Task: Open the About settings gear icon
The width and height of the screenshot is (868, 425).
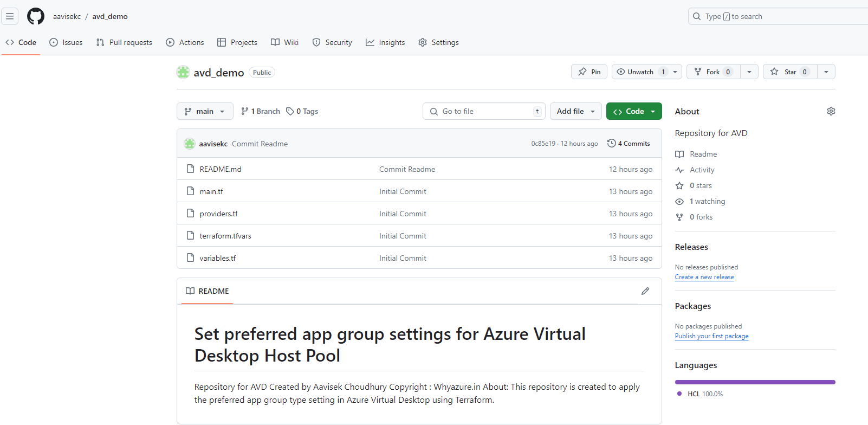Action: pos(831,111)
